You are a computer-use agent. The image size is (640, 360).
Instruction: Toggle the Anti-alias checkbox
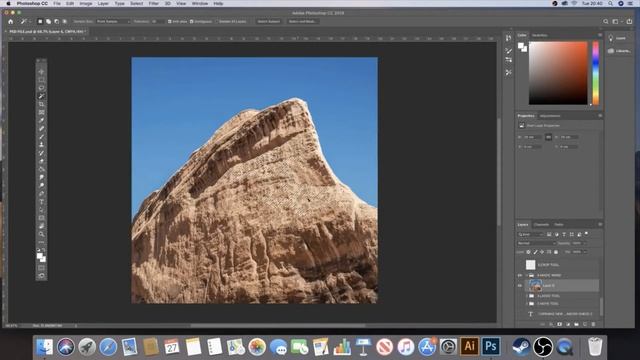click(169, 21)
